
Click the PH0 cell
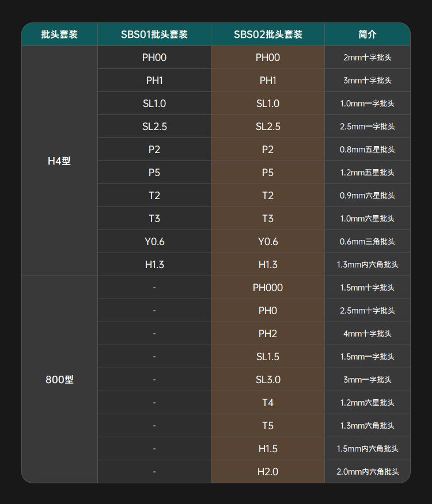click(x=268, y=311)
